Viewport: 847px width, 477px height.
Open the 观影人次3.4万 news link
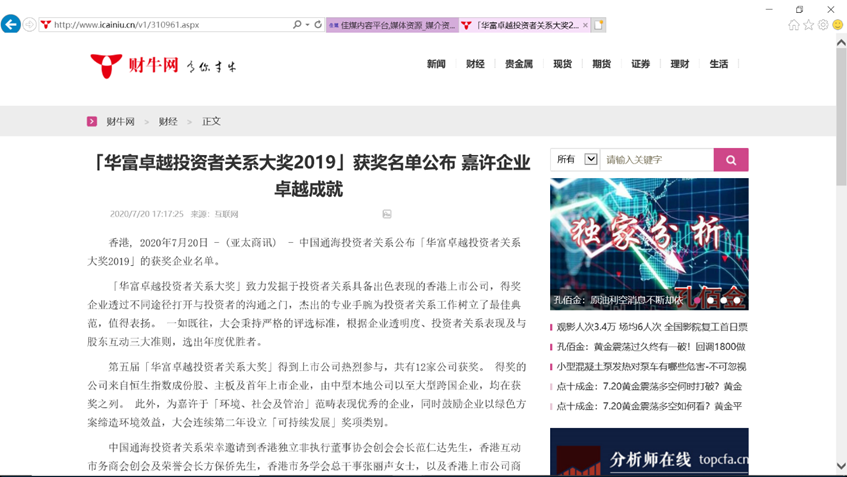click(x=651, y=327)
